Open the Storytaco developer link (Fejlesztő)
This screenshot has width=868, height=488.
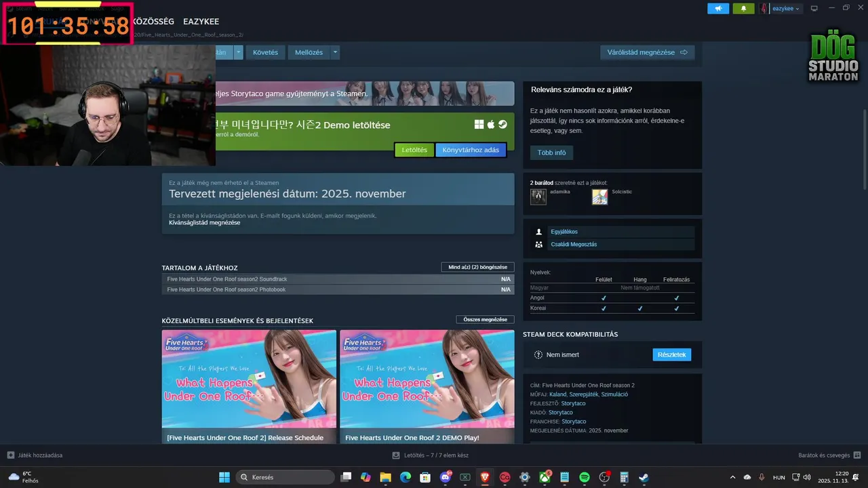(x=573, y=403)
